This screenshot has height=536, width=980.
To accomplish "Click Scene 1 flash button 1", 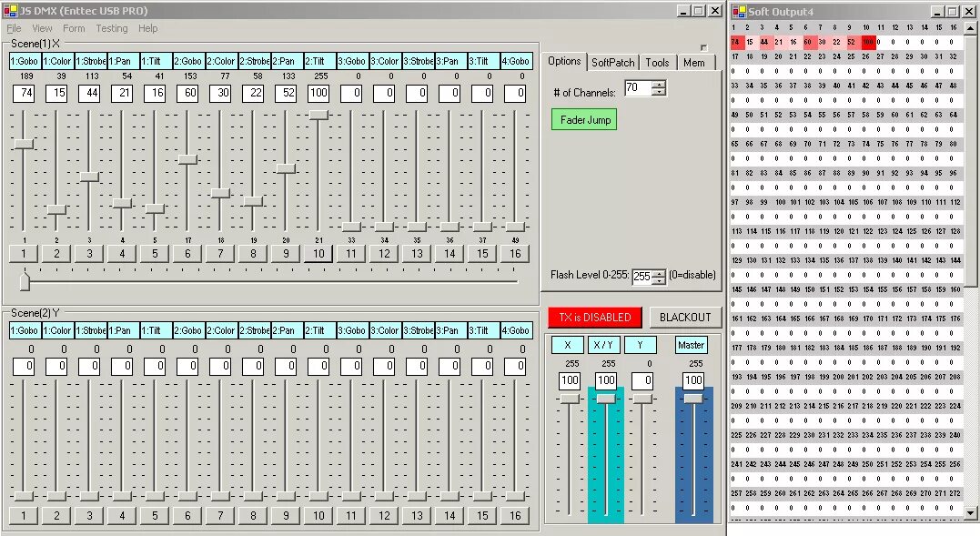I will pyautogui.click(x=24, y=254).
